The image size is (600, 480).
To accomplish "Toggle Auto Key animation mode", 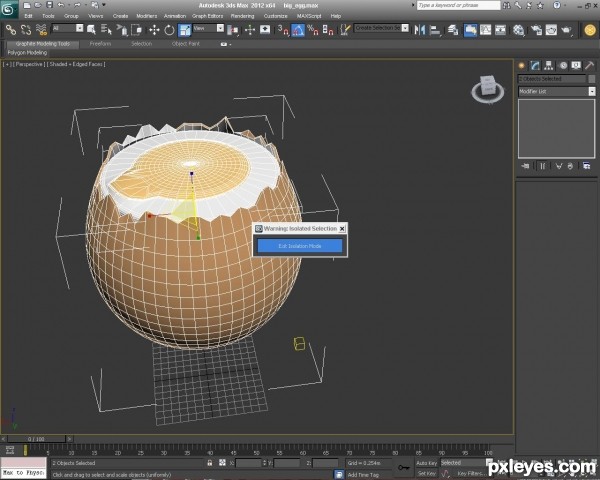I will tap(426, 463).
